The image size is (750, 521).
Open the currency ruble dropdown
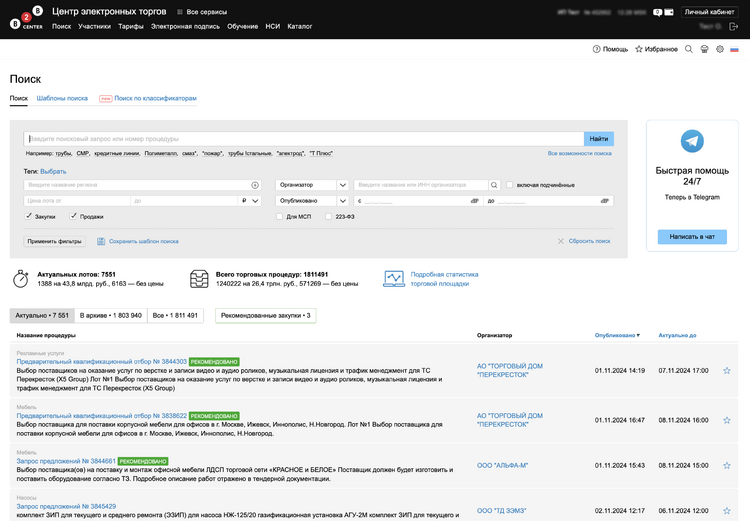250,201
